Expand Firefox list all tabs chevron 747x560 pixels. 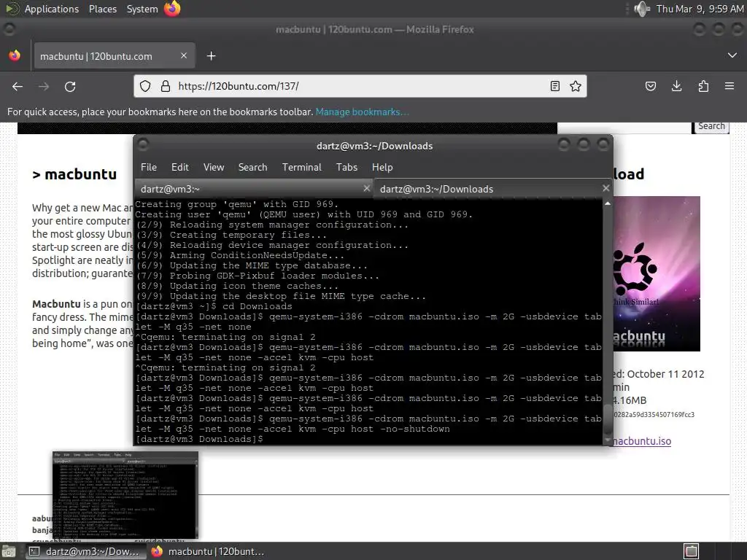click(732, 55)
